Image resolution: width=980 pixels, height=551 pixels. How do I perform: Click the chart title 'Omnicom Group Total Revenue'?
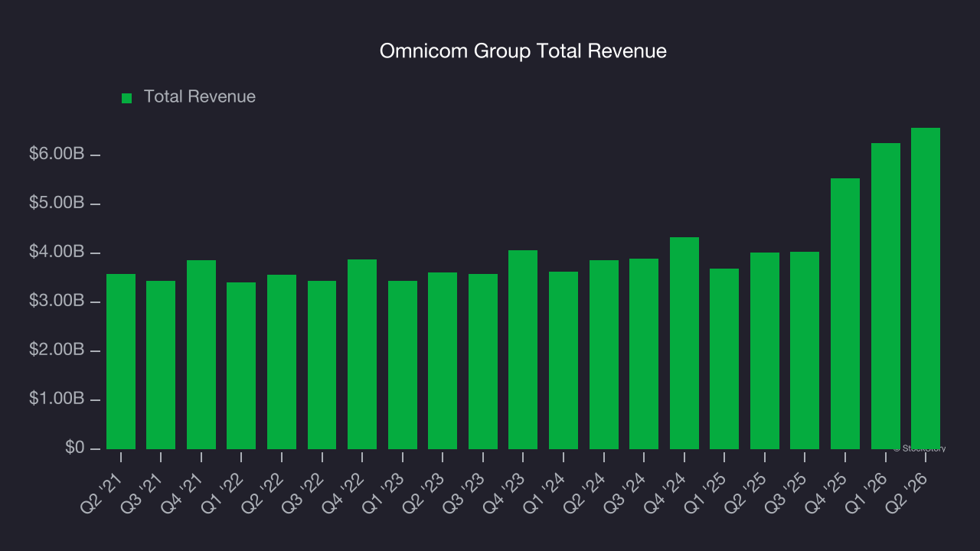[x=523, y=51]
